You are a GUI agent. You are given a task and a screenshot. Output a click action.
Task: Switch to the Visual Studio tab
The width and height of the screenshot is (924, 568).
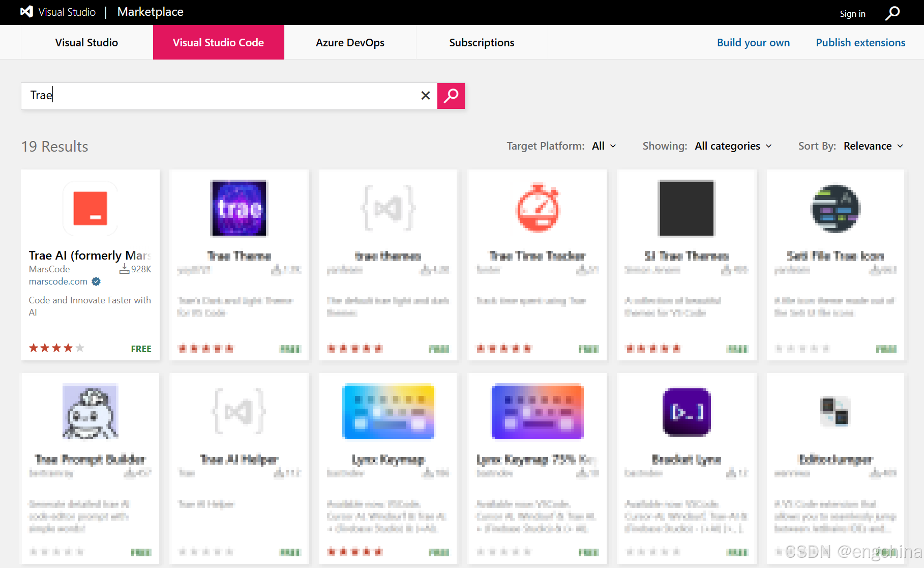tap(86, 42)
